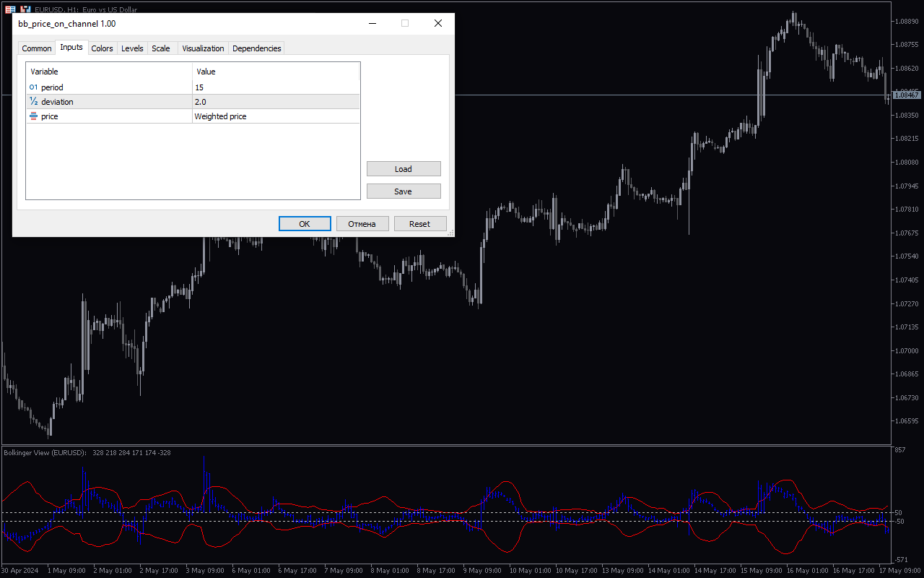Image resolution: width=924 pixels, height=578 pixels.
Task: Click the period variable integer icon
Action: (x=33, y=87)
